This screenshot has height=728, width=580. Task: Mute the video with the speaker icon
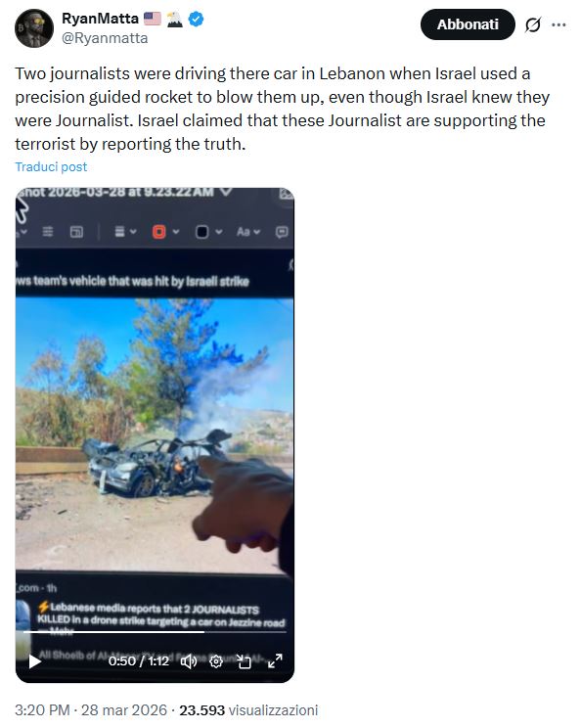189,660
